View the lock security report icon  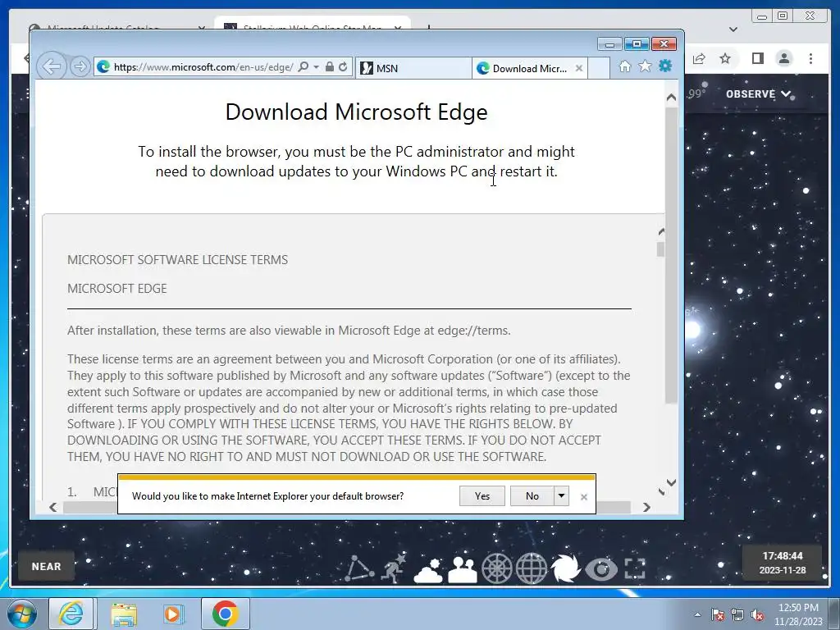[330, 67]
